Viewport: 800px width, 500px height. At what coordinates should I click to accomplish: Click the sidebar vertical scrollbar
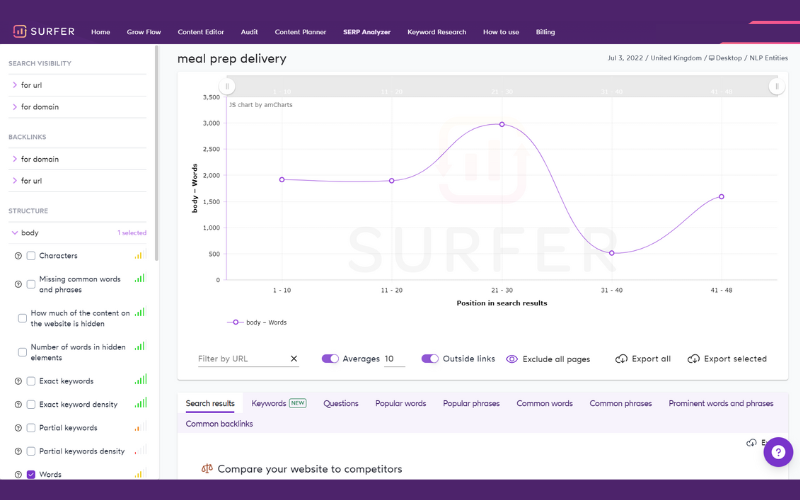click(157, 153)
